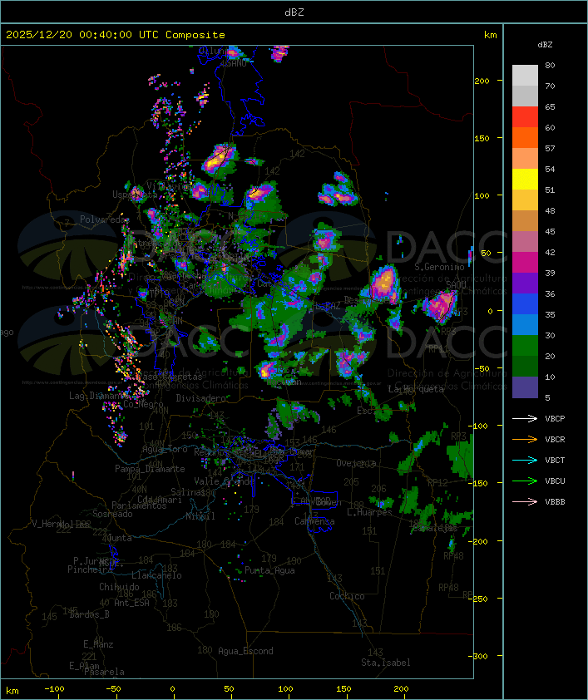The image size is (588, 700).
Task: Click the VBCU legend label
Action: (x=555, y=481)
